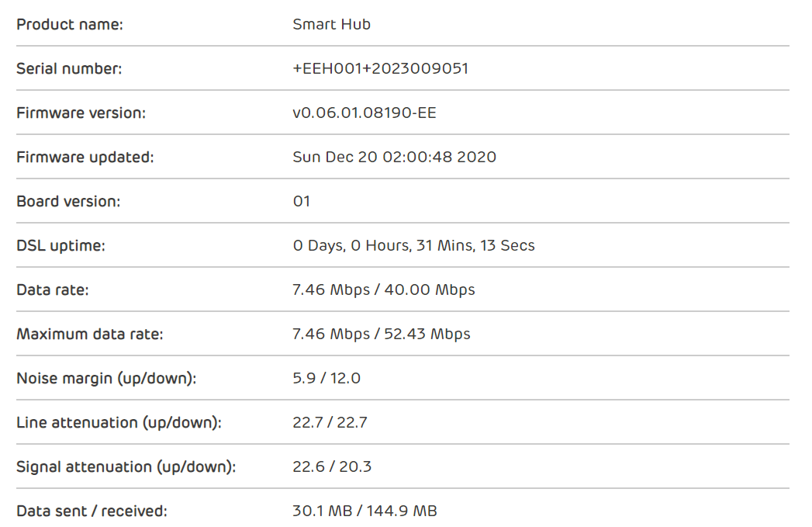Image resolution: width=812 pixels, height=527 pixels.
Task: Click the board version value 01
Action: pyautogui.click(x=301, y=202)
